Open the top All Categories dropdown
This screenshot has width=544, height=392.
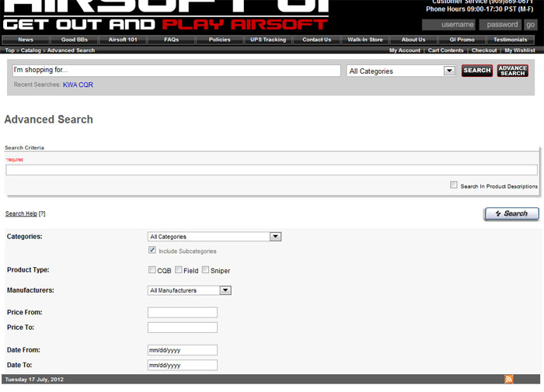coord(401,71)
